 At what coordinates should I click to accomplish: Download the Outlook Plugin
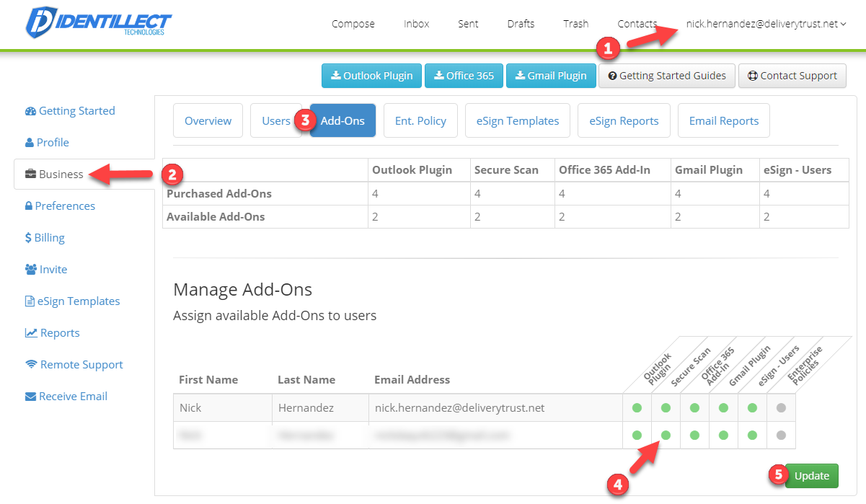[x=371, y=76]
